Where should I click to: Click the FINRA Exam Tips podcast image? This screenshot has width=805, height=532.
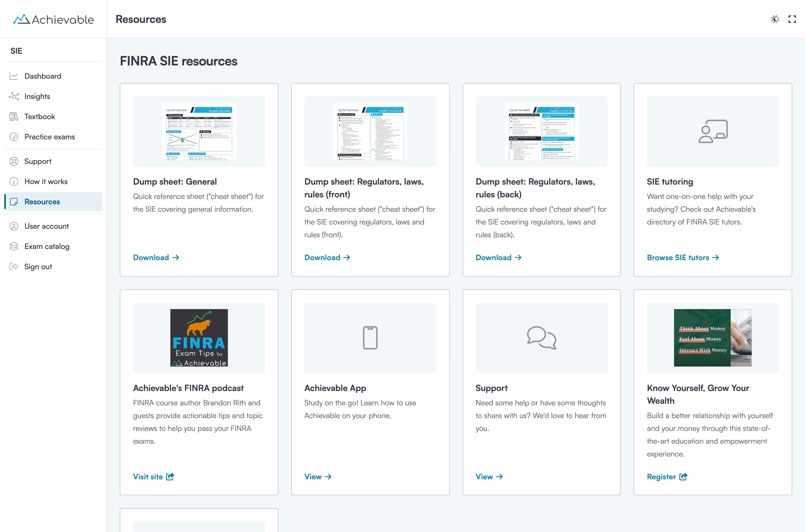(199, 338)
